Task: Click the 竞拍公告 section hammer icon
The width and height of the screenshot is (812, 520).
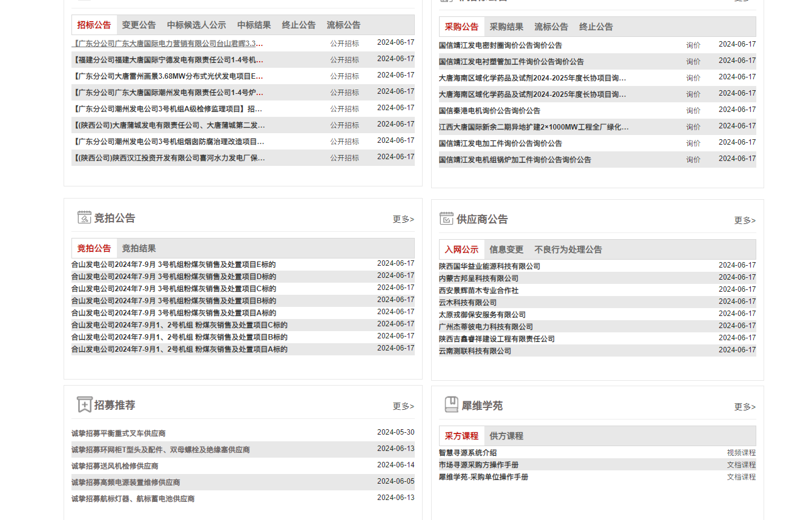Action: (84, 217)
